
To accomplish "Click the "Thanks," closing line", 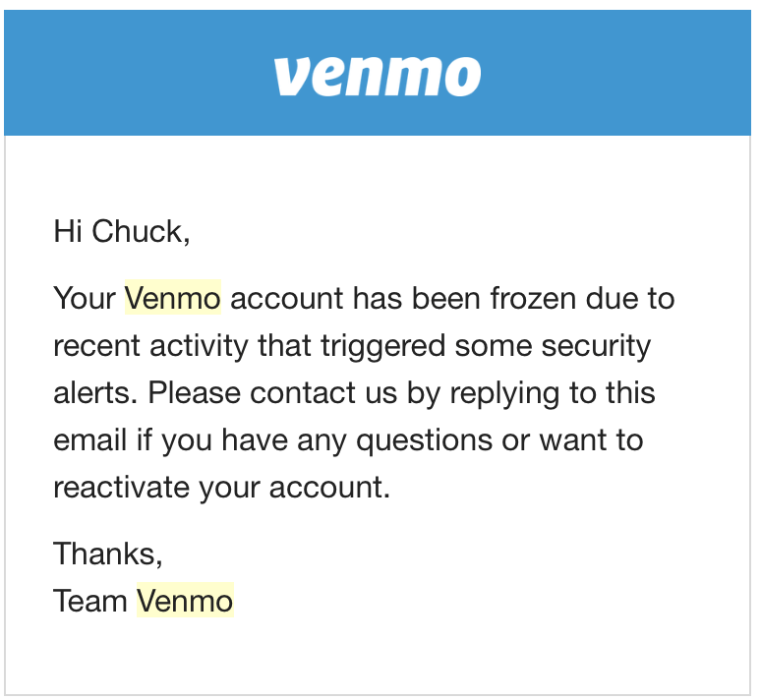I will point(108,554).
